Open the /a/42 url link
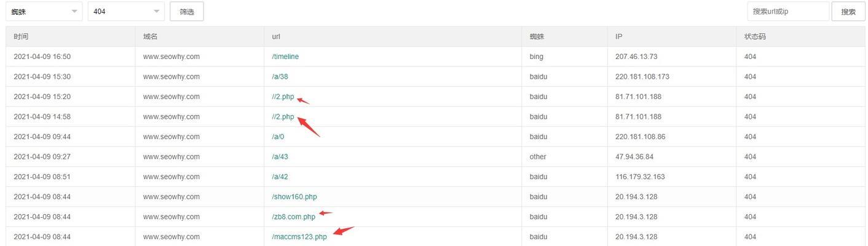868x246 pixels. click(280, 177)
